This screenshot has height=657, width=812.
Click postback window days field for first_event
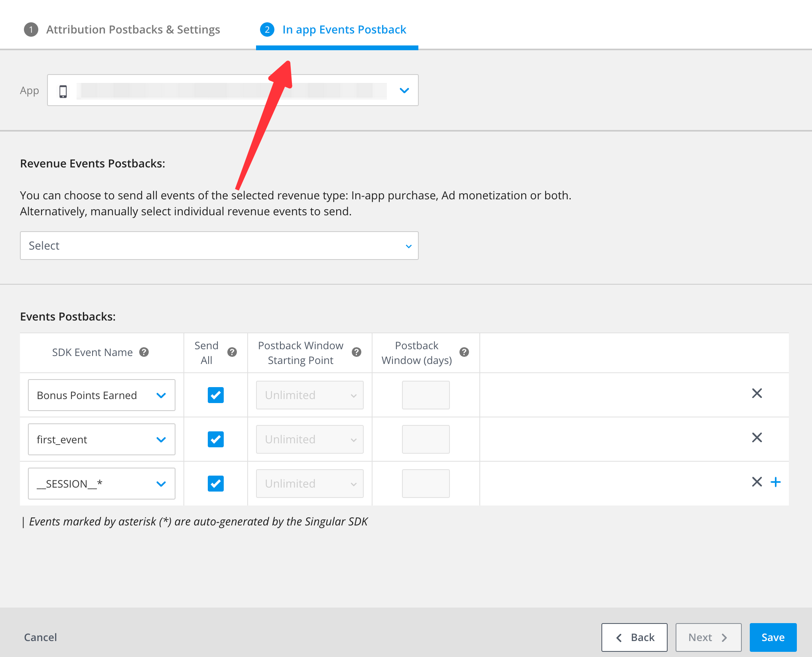pos(426,439)
